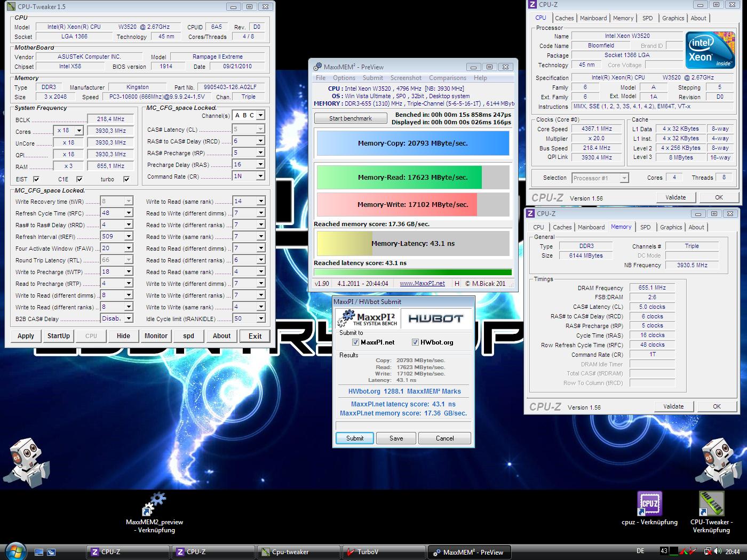Open the B2B CAS# Delay dropdown
This screenshot has height=560, width=747.
[129, 318]
